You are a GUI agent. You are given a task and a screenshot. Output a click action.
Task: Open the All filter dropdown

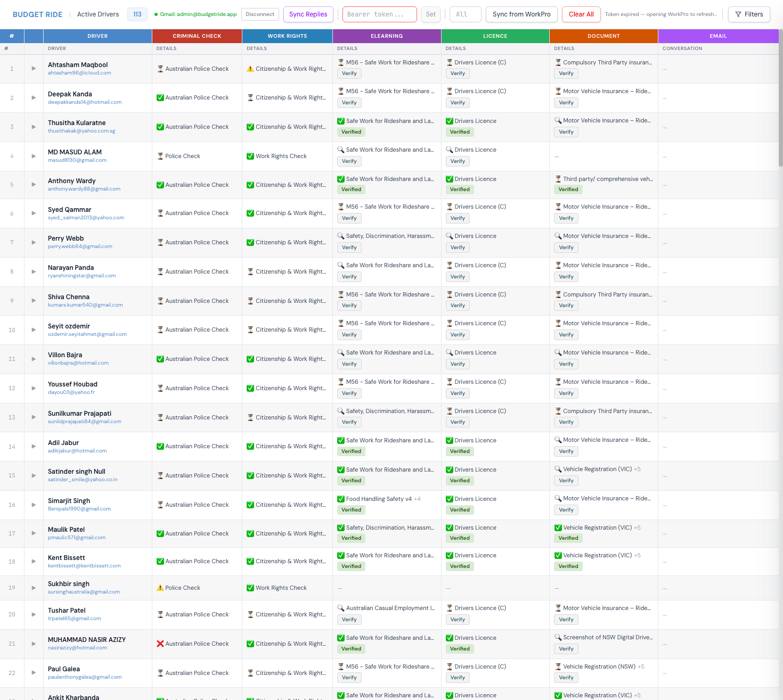click(x=465, y=14)
